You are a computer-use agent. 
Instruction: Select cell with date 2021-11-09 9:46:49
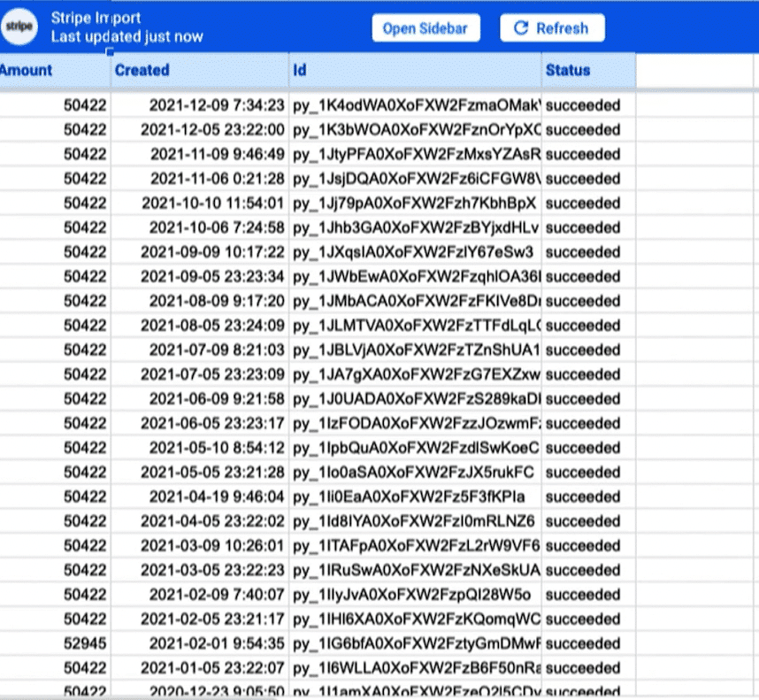click(x=199, y=154)
